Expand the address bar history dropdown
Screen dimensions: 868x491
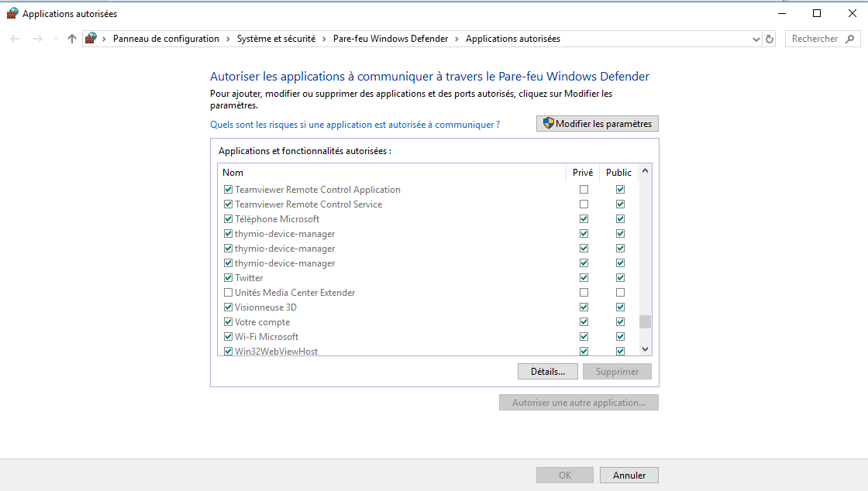(756, 39)
